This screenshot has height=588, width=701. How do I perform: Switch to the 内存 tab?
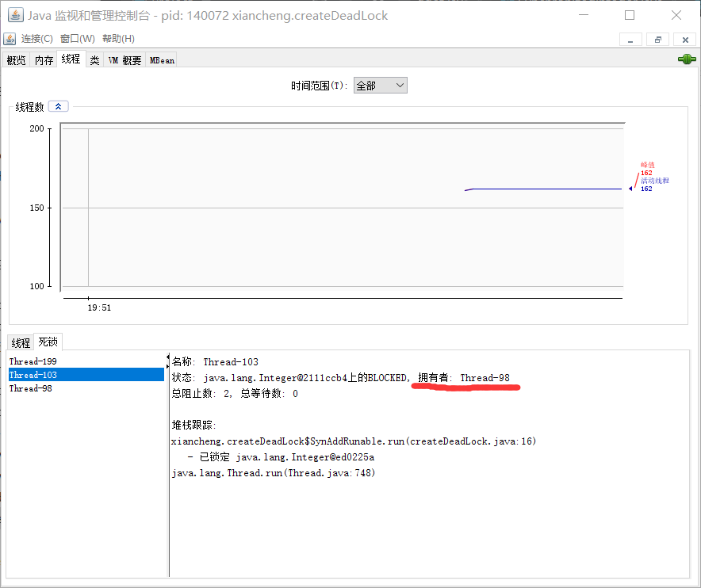44,60
